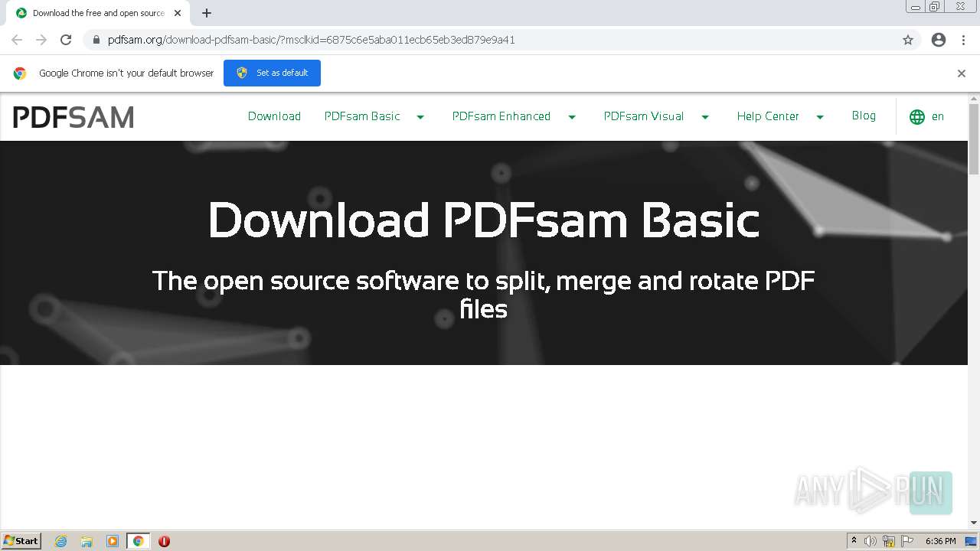Click the Download PDFsam Basic heading
Viewport: 980px width, 551px height.
pos(484,220)
